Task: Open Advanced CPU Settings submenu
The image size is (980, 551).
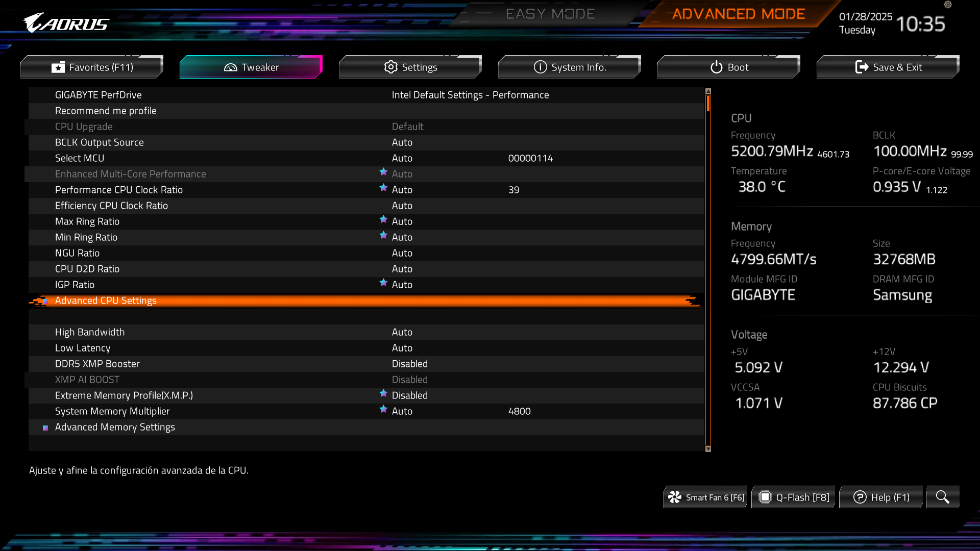Action: coord(366,300)
